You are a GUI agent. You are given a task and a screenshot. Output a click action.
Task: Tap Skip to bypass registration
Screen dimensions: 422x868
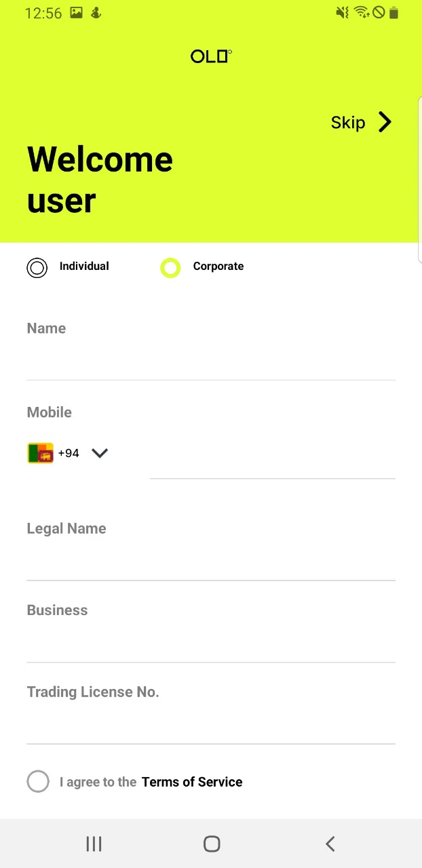click(348, 122)
